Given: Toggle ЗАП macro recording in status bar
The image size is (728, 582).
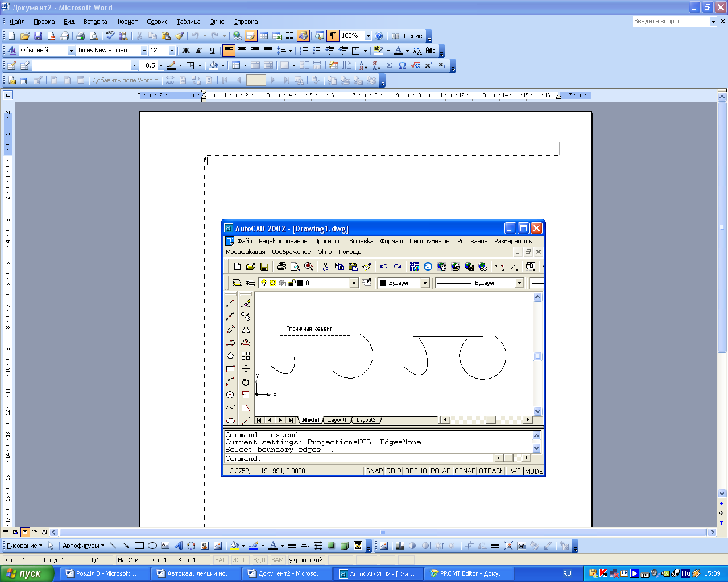Looking at the screenshot, I should click(221, 560).
